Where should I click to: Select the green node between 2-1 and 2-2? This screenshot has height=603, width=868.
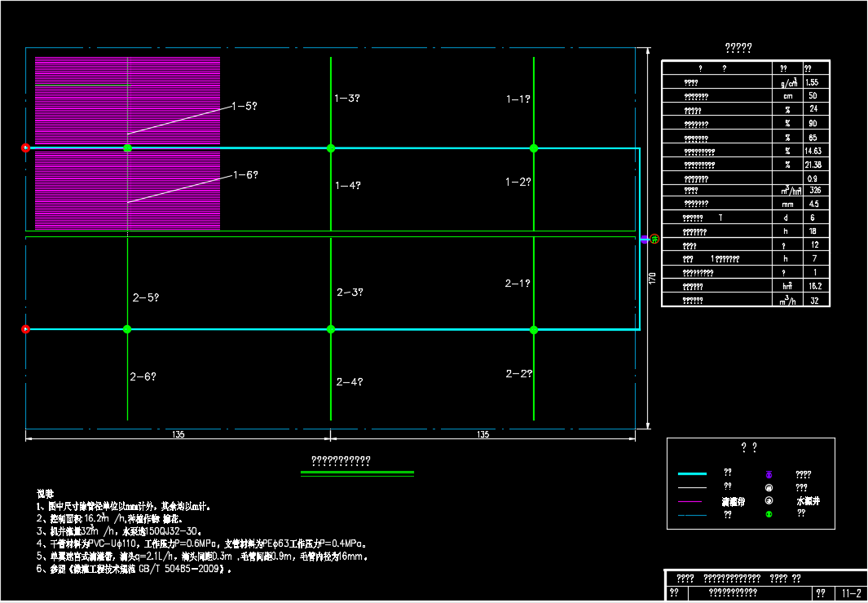pyautogui.click(x=534, y=330)
